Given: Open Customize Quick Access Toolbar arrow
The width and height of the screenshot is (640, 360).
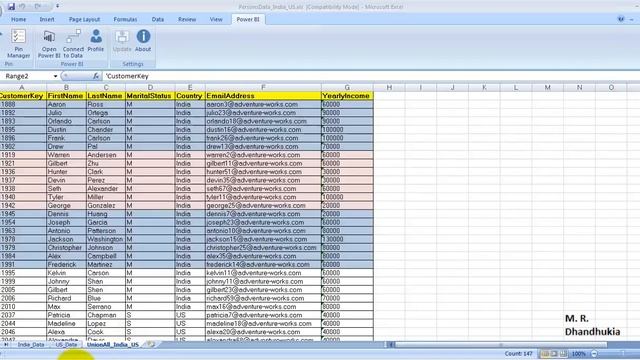Looking at the screenshot, I should [x=58, y=7].
